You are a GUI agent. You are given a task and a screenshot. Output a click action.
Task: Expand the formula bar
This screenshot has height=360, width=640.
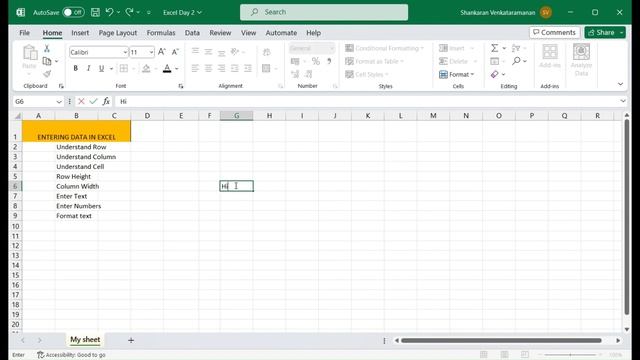point(623,101)
